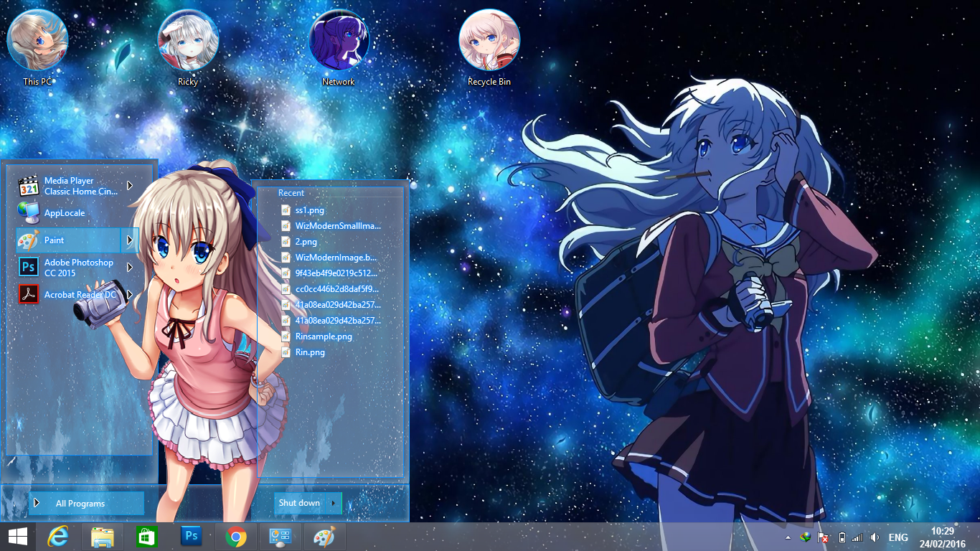Click the file icon beside Rin.png
The image size is (980, 551).
pos(286,352)
